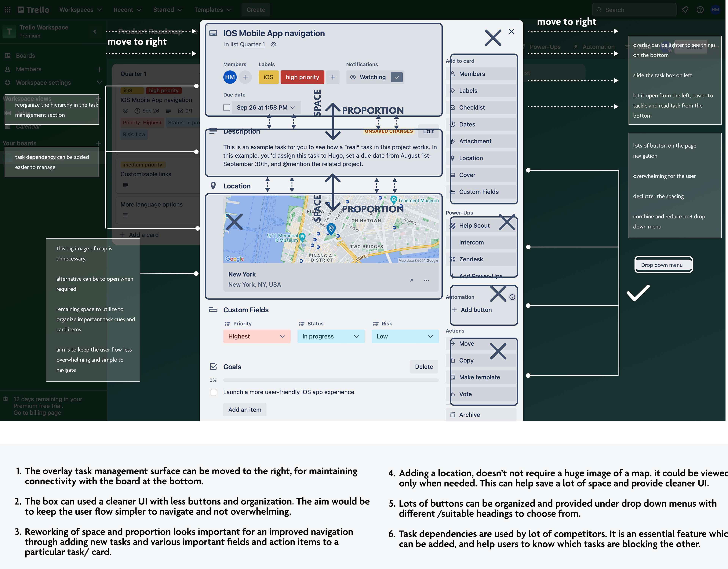Viewport: 728px width, 569px height.
Task: Add Cover to the card
Action: pos(481,175)
